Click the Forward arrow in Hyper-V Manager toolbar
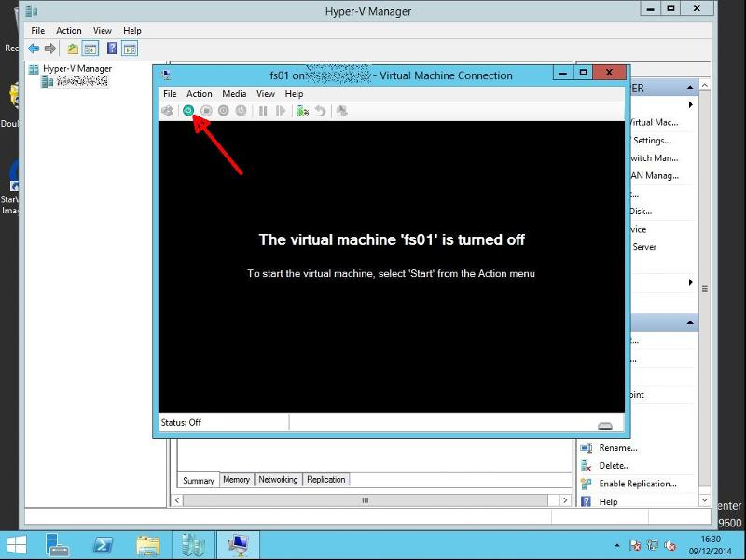 point(50,48)
